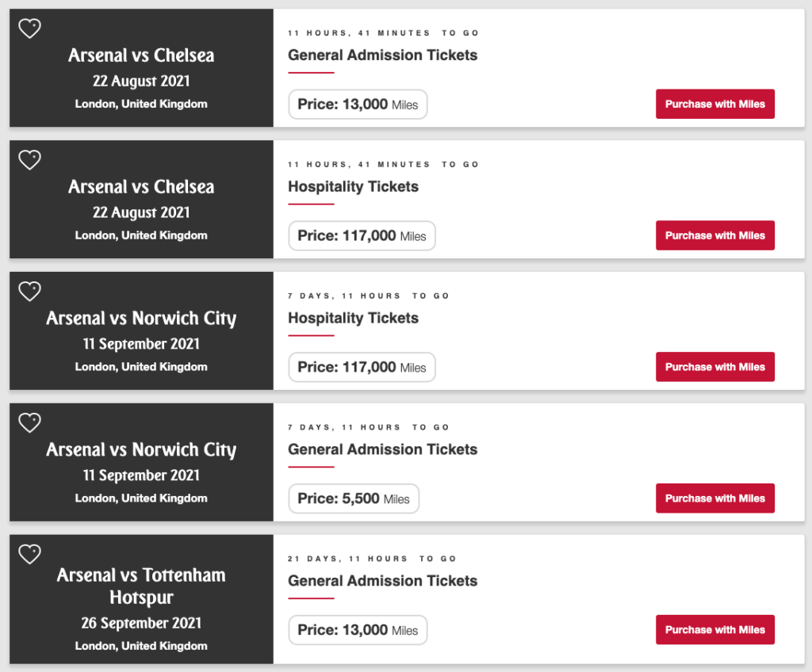Open Arsenal vs Tottenham Hotspur event panel

click(x=141, y=599)
